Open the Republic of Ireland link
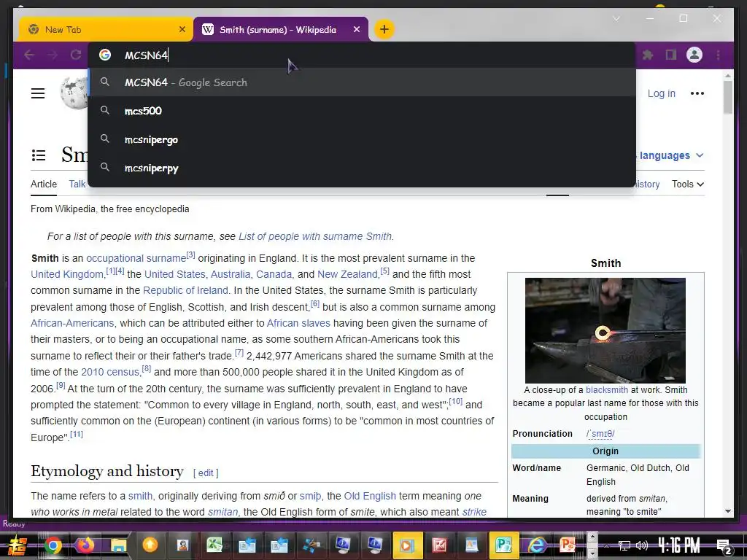 click(185, 290)
